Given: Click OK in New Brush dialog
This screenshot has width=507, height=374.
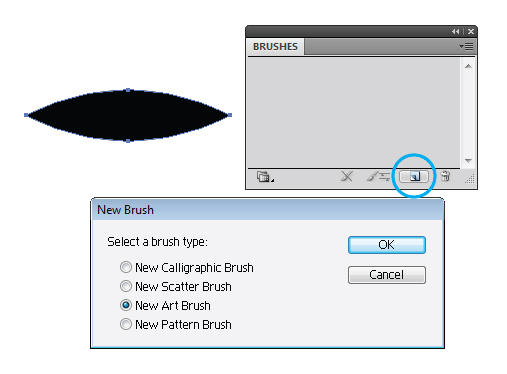Looking at the screenshot, I should click(387, 245).
